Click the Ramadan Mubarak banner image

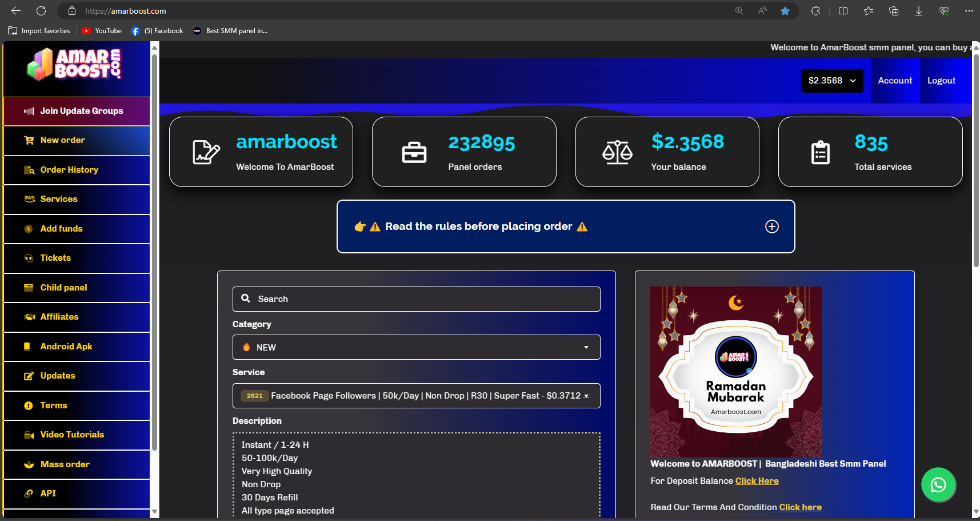tap(735, 372)
